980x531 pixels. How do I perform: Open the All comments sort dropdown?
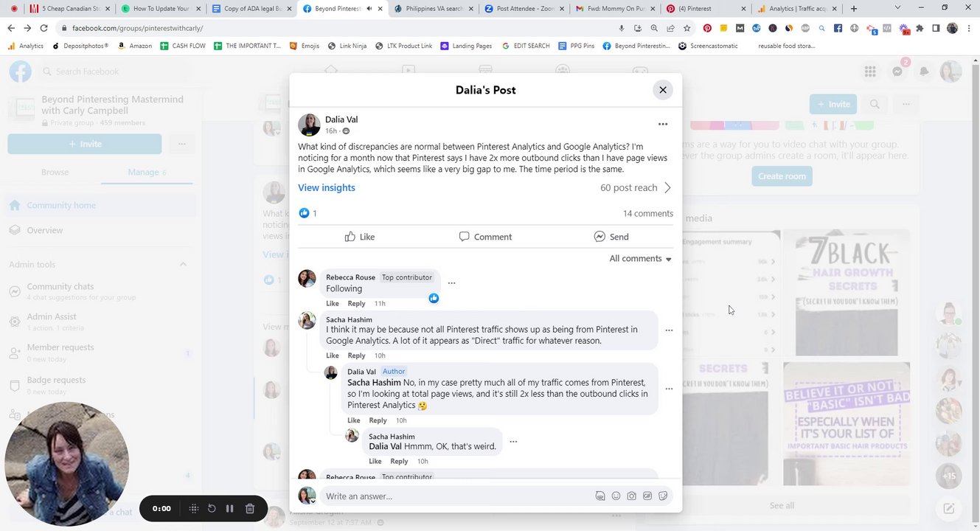click(x=640, y=258)
